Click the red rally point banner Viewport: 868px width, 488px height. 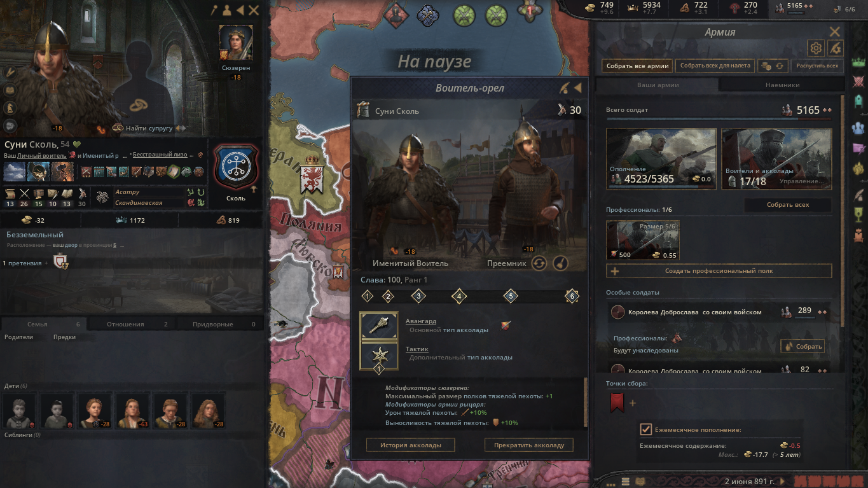coord(617,403)
